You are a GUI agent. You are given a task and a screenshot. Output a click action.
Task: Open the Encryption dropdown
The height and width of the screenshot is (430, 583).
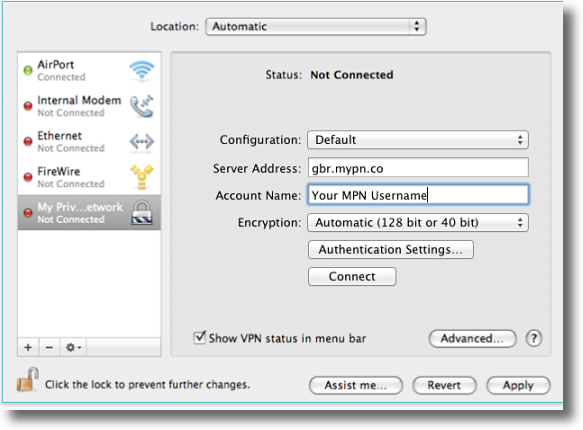coord(418,222)
